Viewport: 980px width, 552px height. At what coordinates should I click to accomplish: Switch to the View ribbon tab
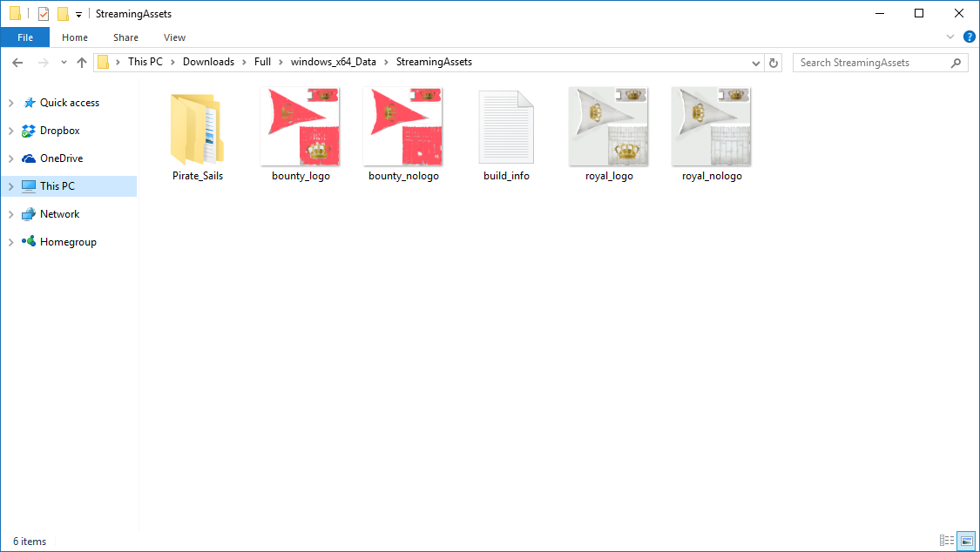174,37
